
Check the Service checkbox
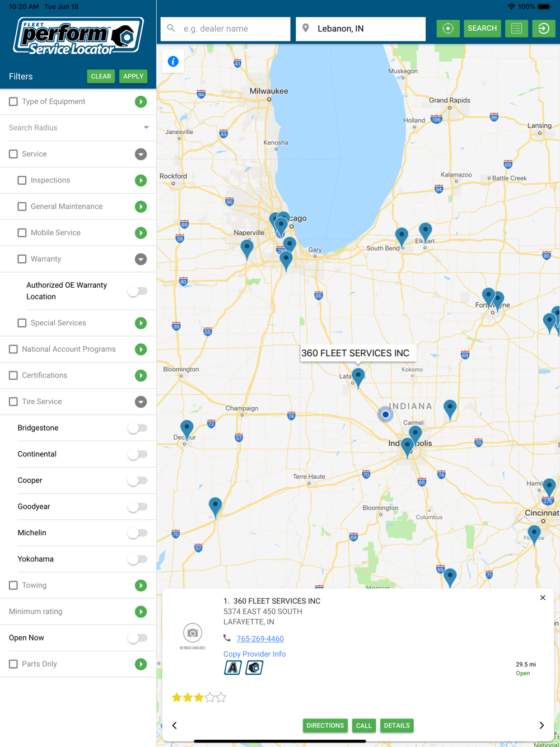point(13,154)
